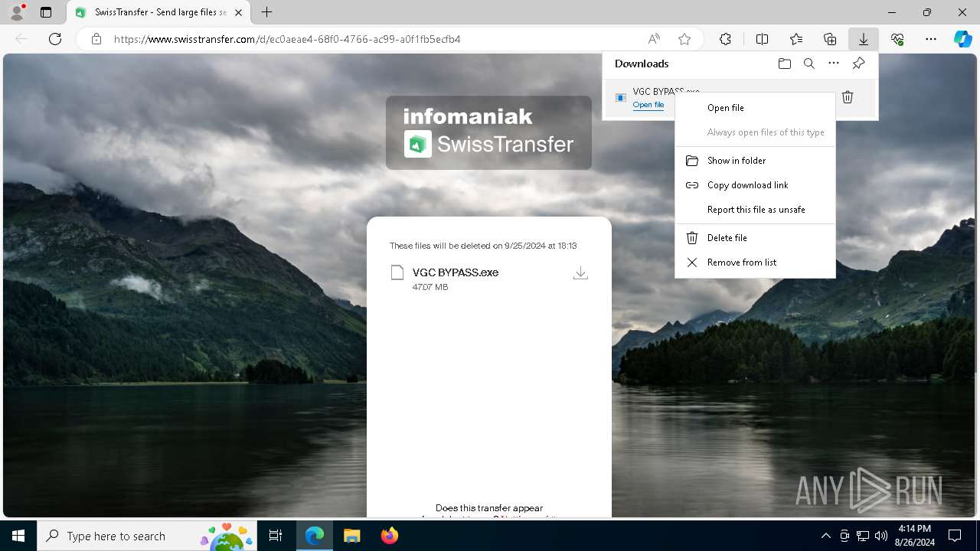The image size is (980, 551).
Task: Click taskbar search box
Action: coord(149,536)
